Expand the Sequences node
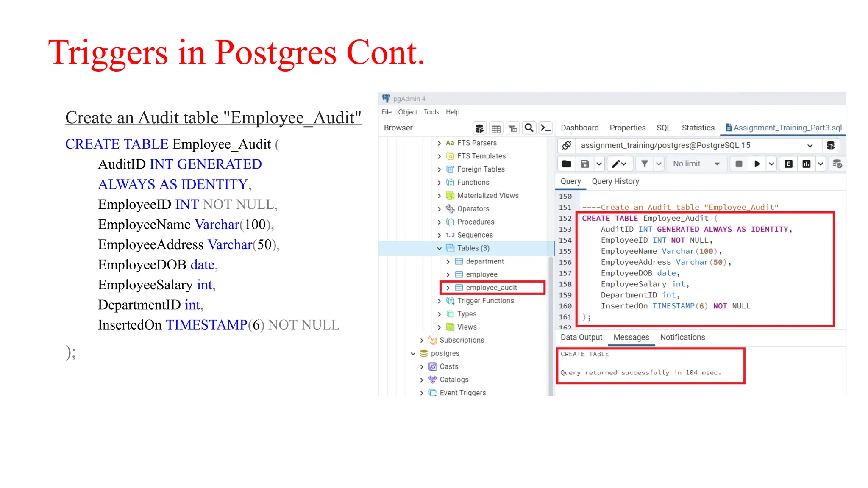 [439, 235]
